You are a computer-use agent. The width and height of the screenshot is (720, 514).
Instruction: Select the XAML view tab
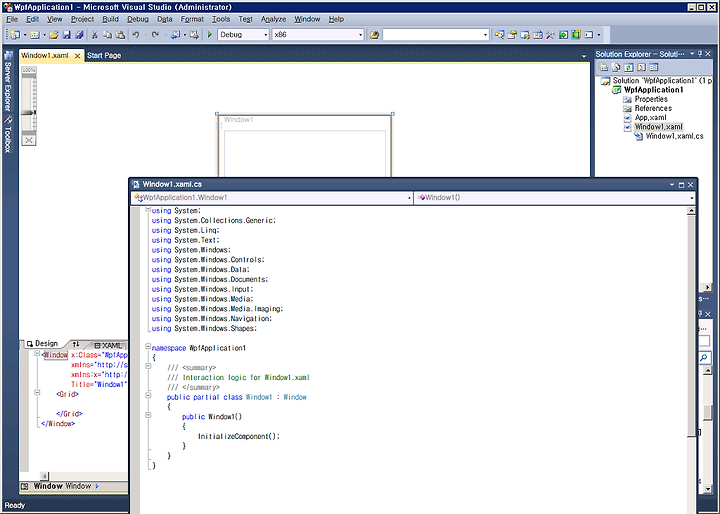coord(107,345)
